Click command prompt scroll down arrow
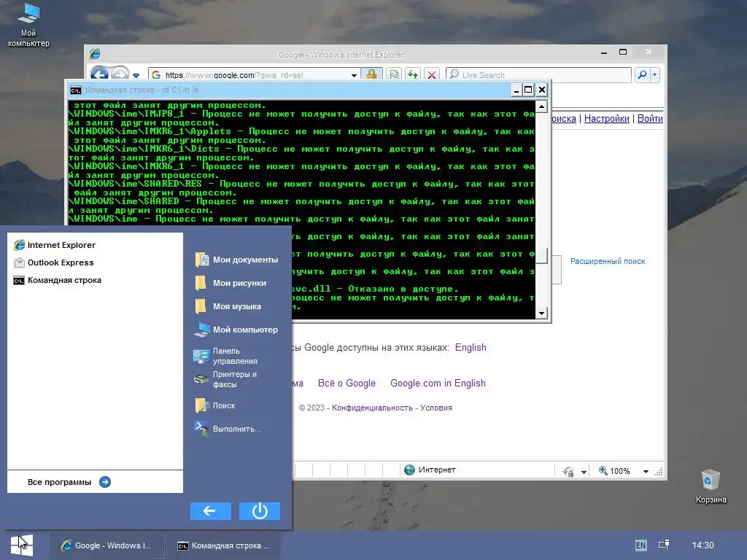747x560 pixels. pyautogui.click(x=541, y=314)
